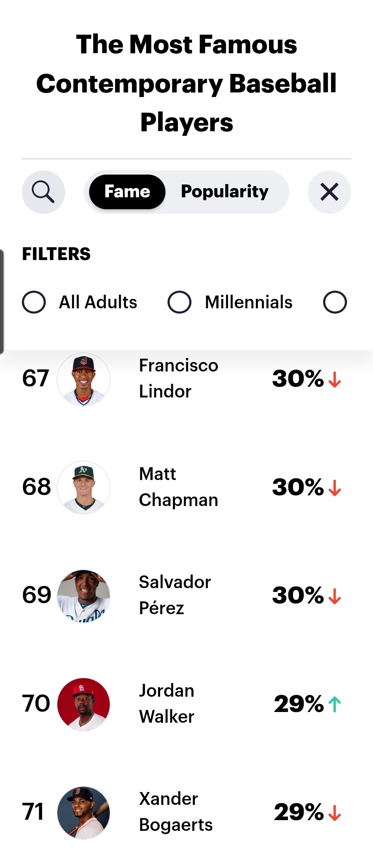Switch to the Fame tab
The image size is (373, 868).
127,192
